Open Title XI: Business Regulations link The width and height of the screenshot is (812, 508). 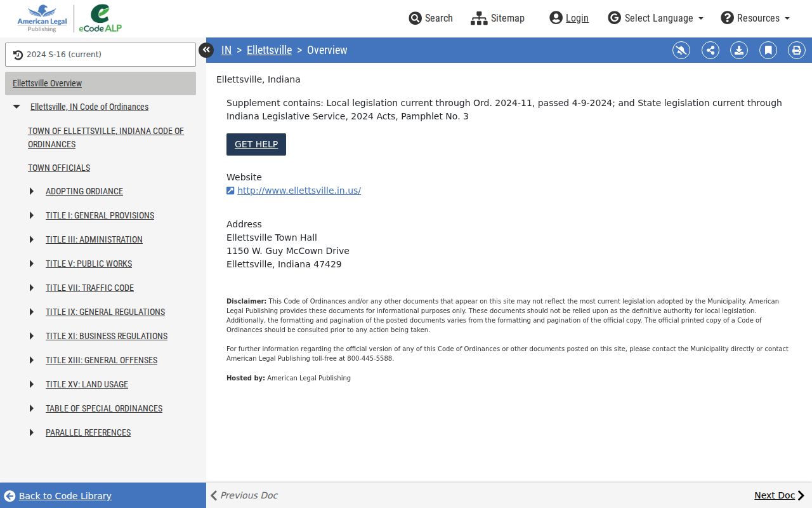[x=107, y=336]
